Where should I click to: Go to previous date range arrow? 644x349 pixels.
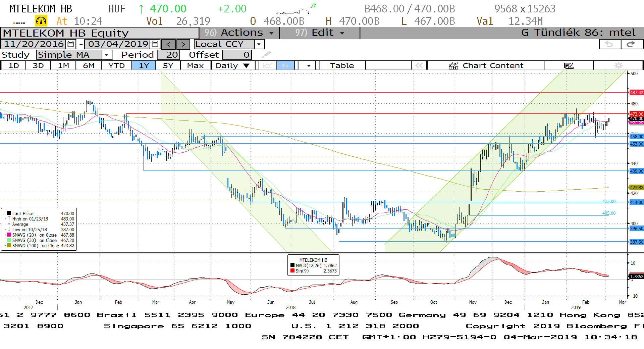(168, 44)
